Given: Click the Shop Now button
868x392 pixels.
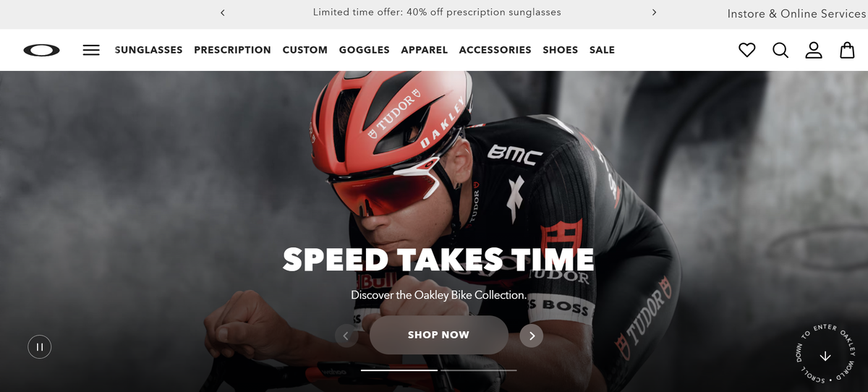Looking at the screenshot, I should [x=438, y=335].
